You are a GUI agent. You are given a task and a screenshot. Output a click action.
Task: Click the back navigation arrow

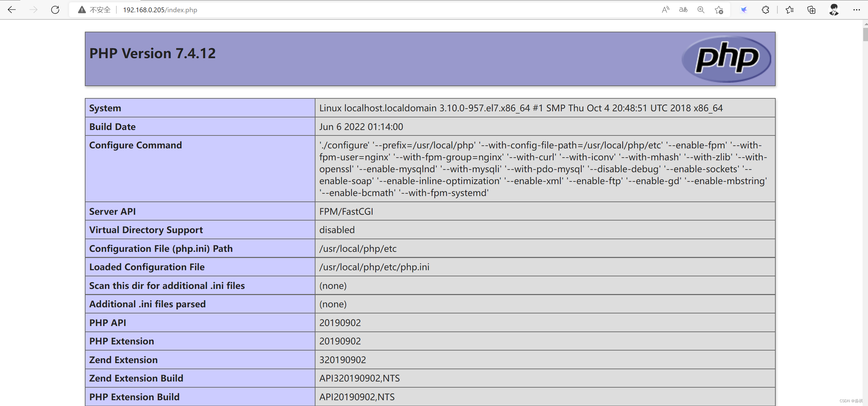point(12,10)
